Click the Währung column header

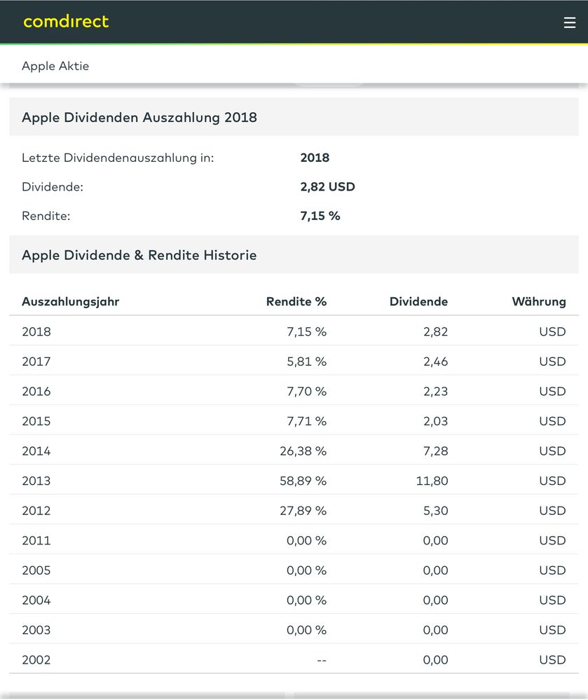coord(538,302)
